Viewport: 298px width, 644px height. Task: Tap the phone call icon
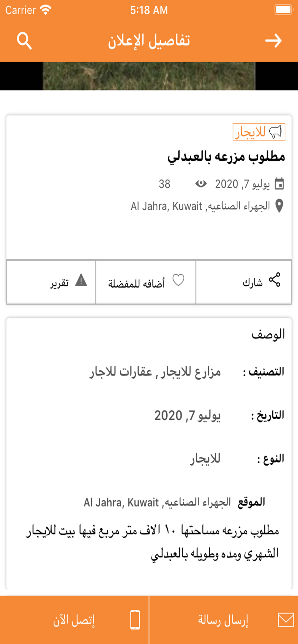tap(135, 620)
